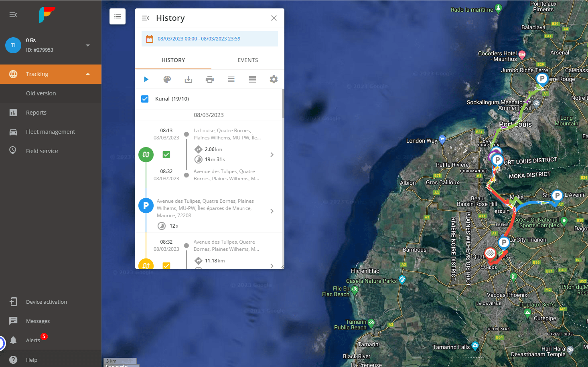Expand the 2.06 km trip details

pyautogui.click(x=272, y=155)
